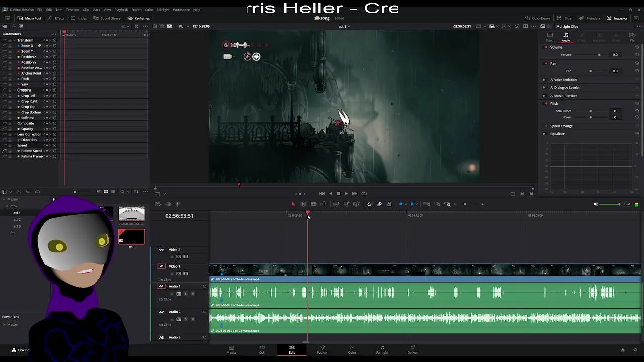Click the media pool search icon

(x=122, y=192)
